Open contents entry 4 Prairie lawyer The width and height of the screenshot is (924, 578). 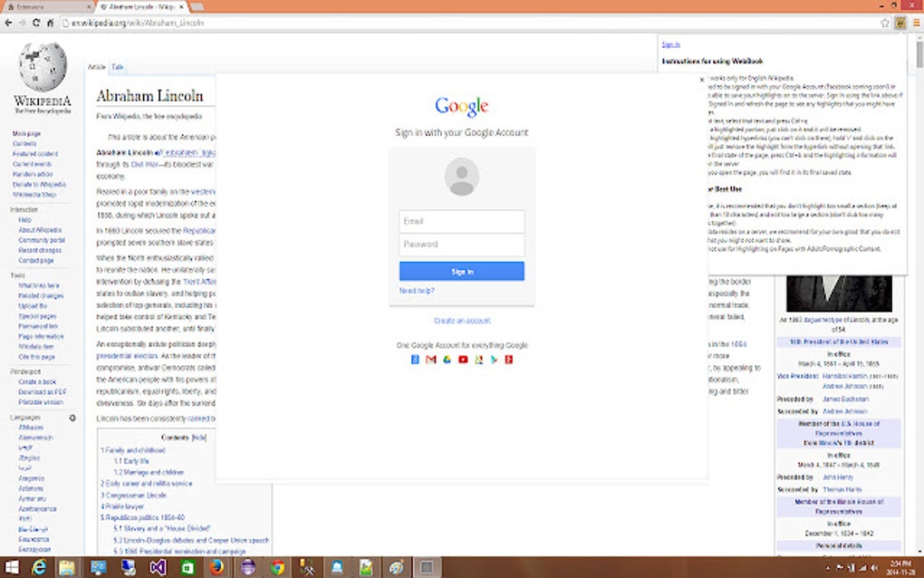[x=122, y=506]
